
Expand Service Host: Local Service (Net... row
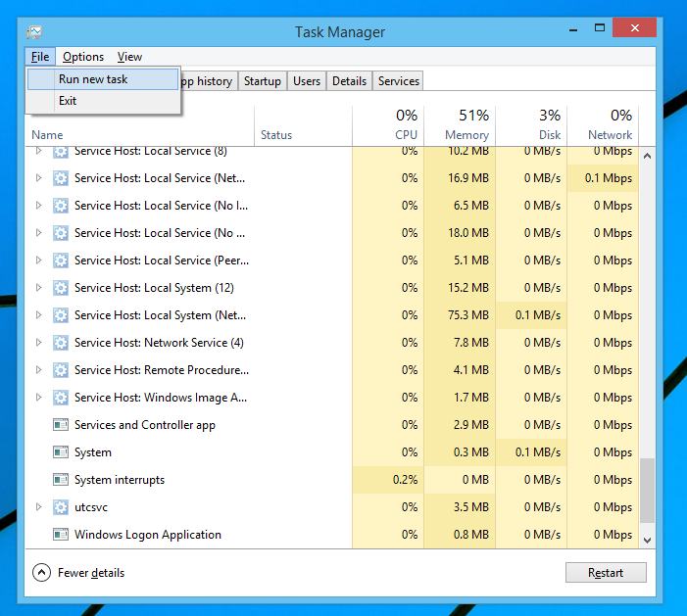tap(38, 178)
